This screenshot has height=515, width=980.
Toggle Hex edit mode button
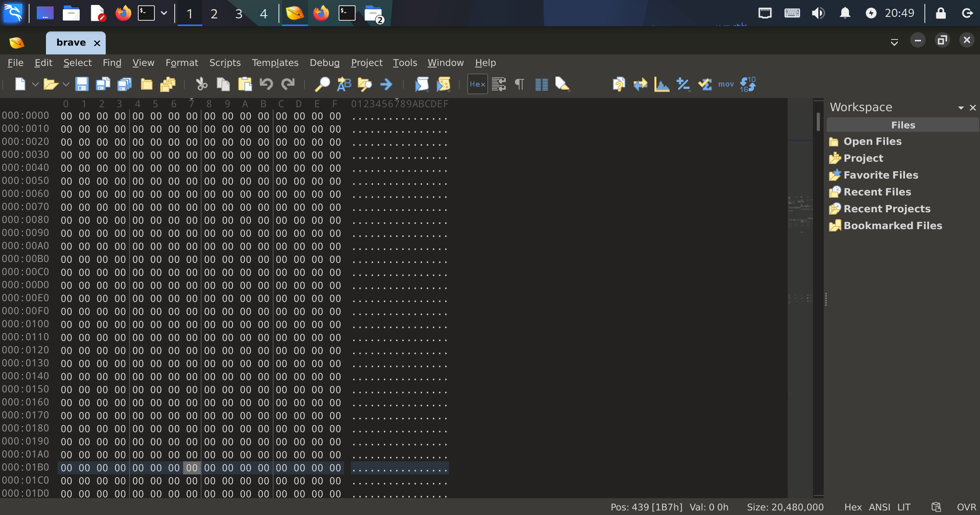[x=477, y=84]
